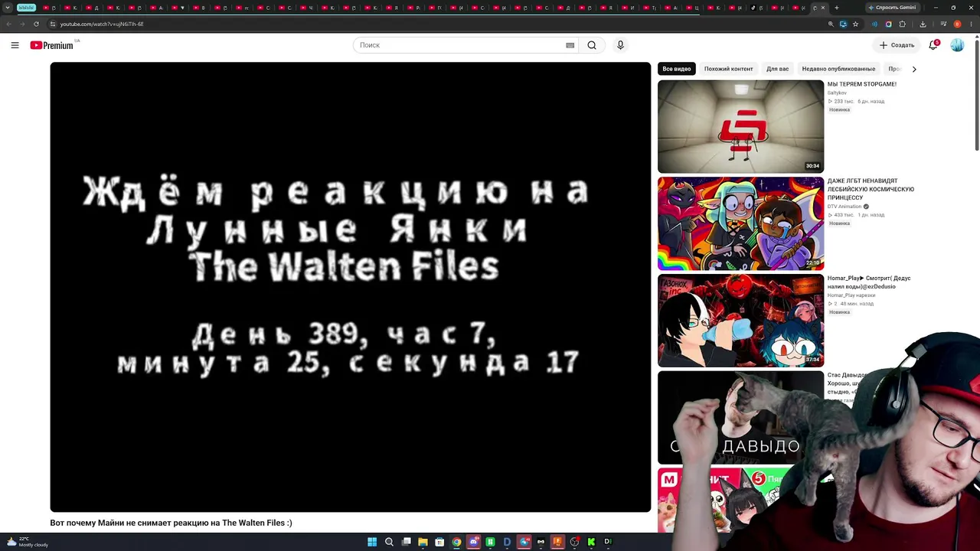Open the YouTube account avatar menu

click(957, 45)
